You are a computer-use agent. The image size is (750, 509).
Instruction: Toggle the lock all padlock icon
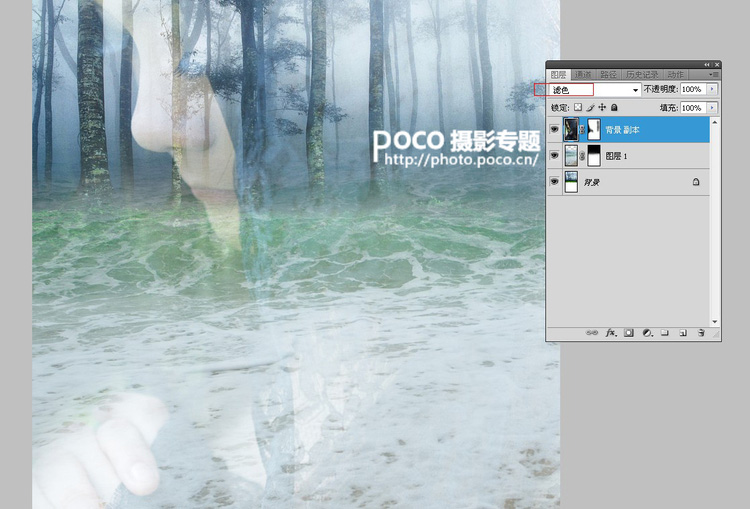tap(614, 107)
